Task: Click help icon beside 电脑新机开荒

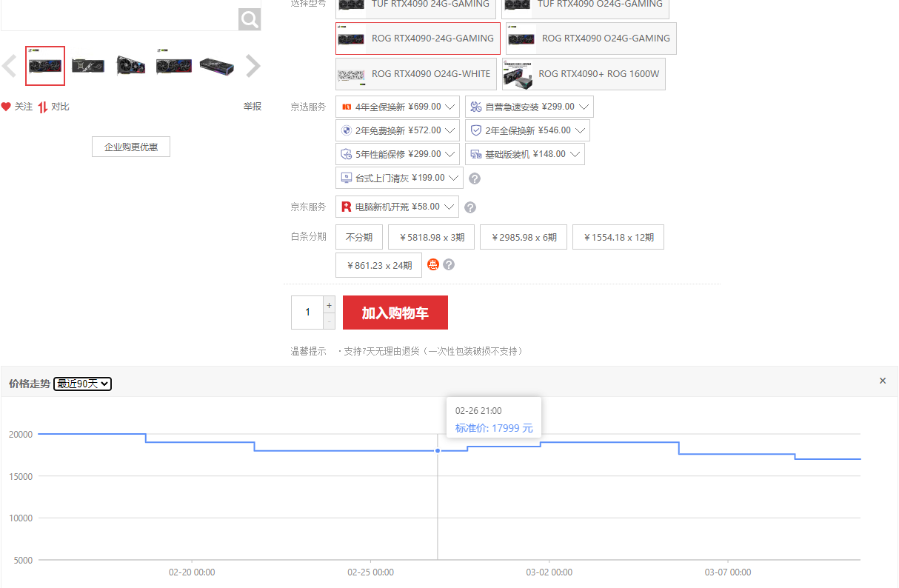Action: pos(469,207)
